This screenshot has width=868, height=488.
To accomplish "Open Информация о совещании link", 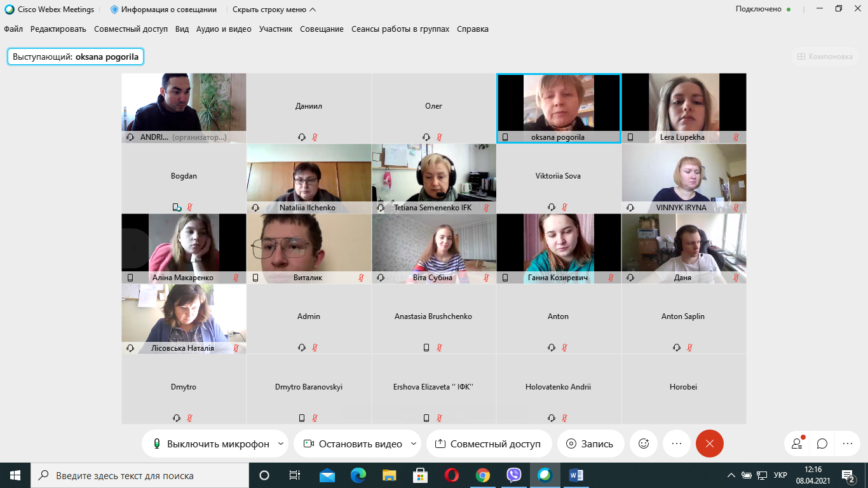I will [x=168, y=10].
